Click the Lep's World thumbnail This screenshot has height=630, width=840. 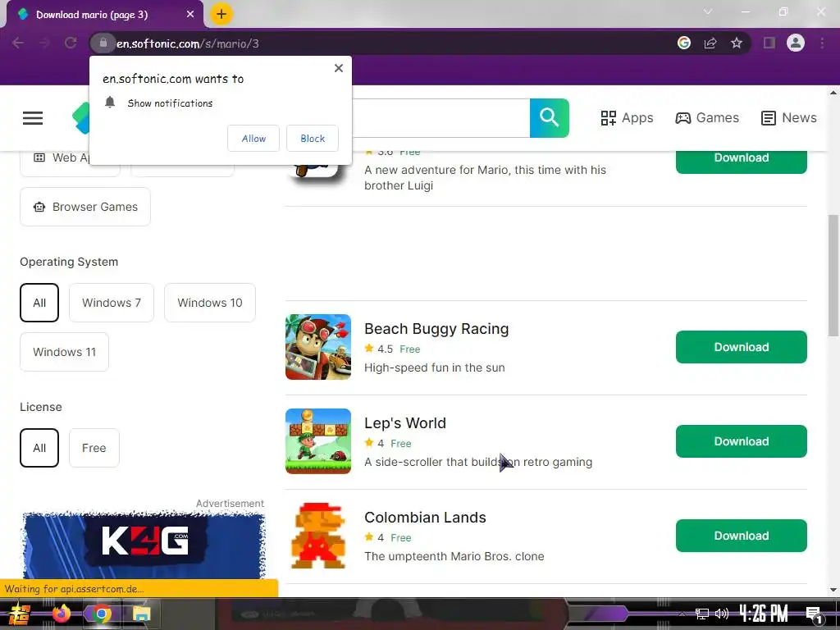click(318, 441)
